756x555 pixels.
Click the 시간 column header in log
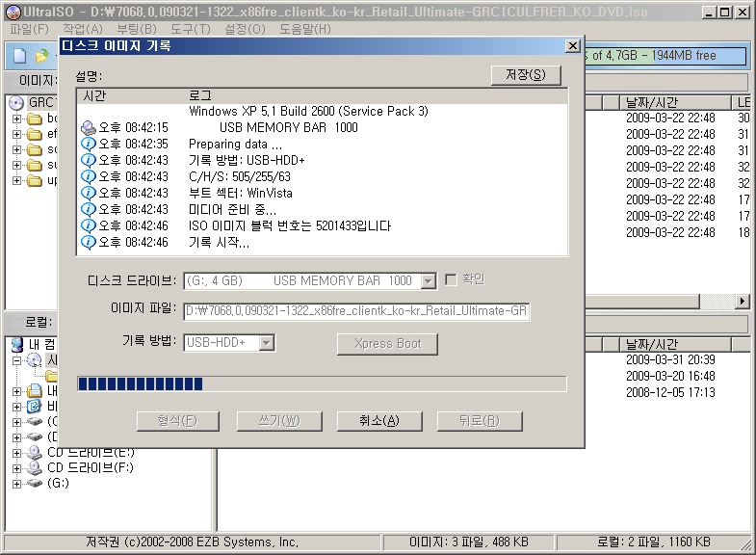(130, 96)
